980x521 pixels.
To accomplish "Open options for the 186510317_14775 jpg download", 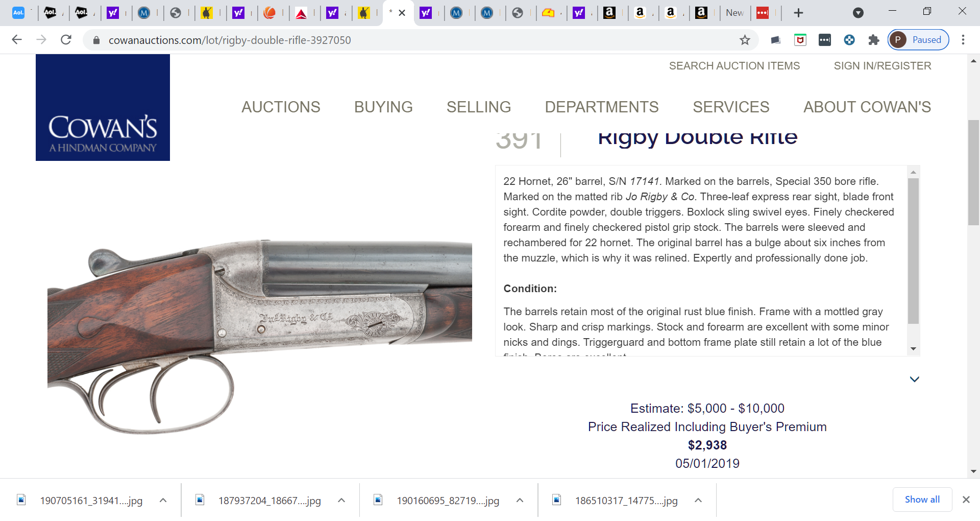I will [x=698, y=501].
